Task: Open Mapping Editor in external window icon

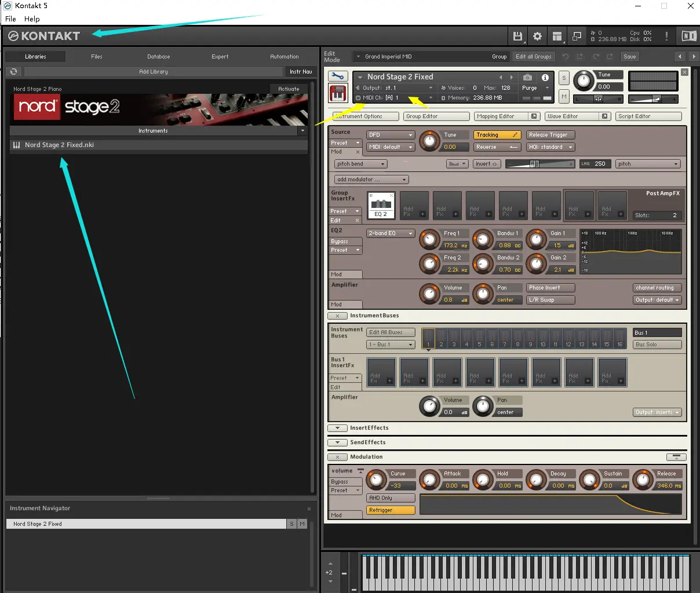Action: (534, 116)
